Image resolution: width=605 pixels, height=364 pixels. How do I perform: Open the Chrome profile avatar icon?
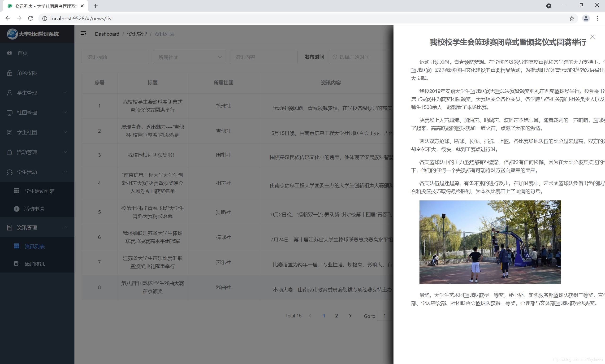586,18
